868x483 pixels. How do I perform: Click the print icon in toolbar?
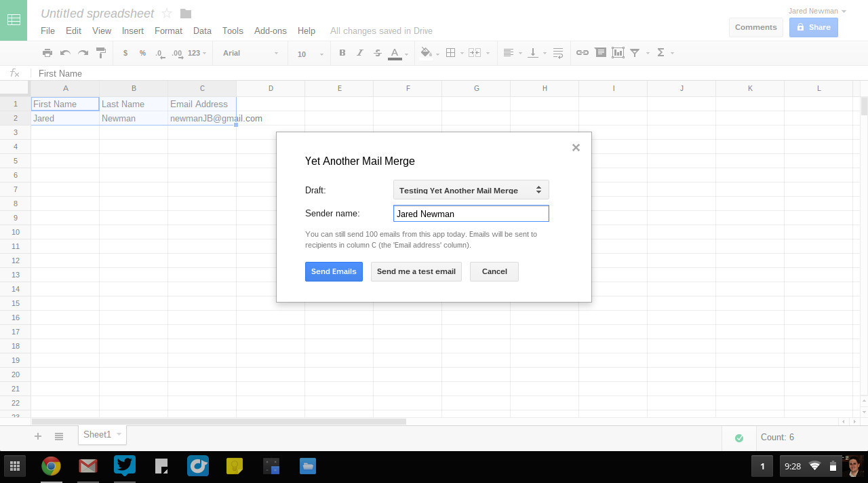tap(47, 53)
